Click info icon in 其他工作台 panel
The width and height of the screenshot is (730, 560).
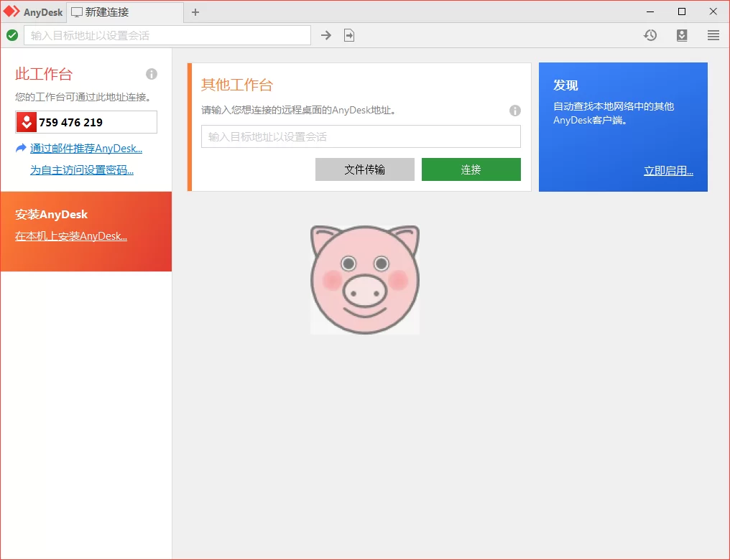pos(515,111)
